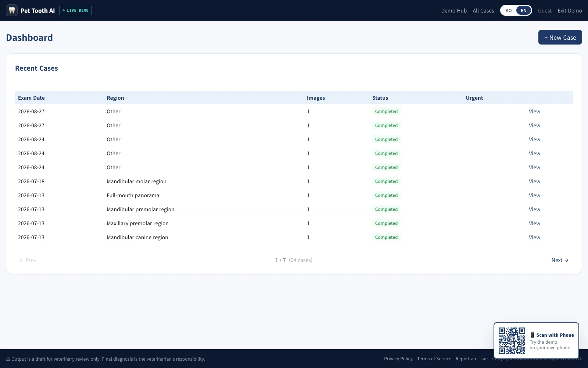
Task: Click Report an issue in footer
Action: [x=472, y=359]
